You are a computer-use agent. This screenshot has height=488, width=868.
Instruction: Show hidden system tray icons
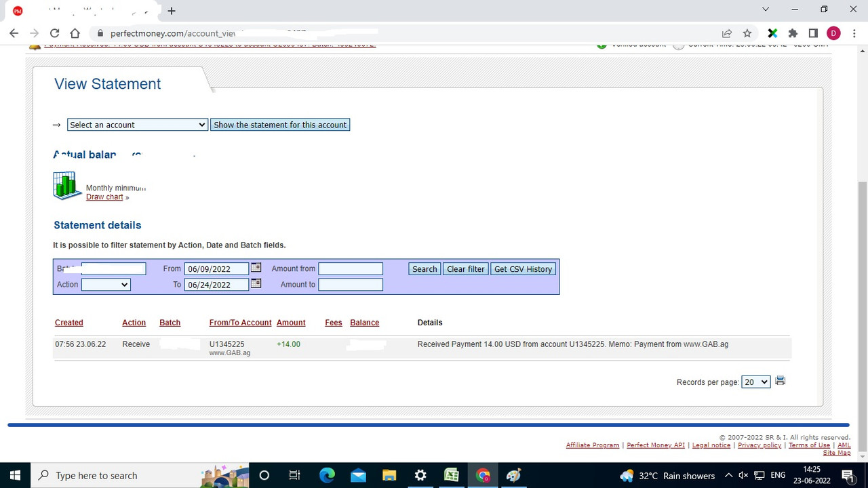coord(728,476)
